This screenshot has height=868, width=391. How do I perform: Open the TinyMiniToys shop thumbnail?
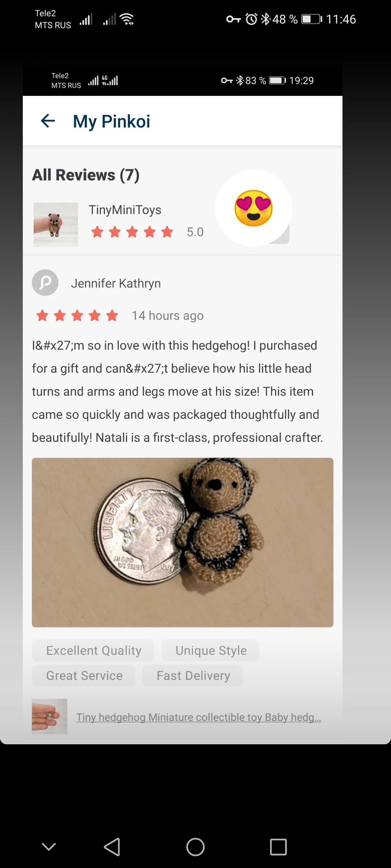56,225
